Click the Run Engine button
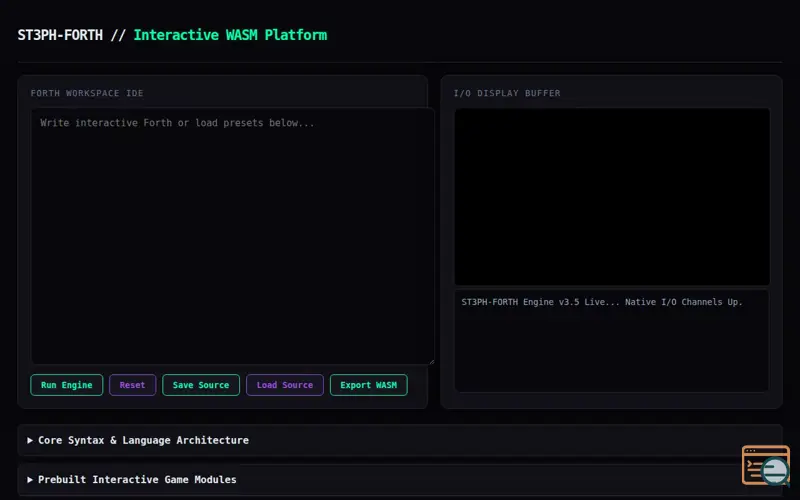Viewport: 800px width, 500px height. (66, 385)
